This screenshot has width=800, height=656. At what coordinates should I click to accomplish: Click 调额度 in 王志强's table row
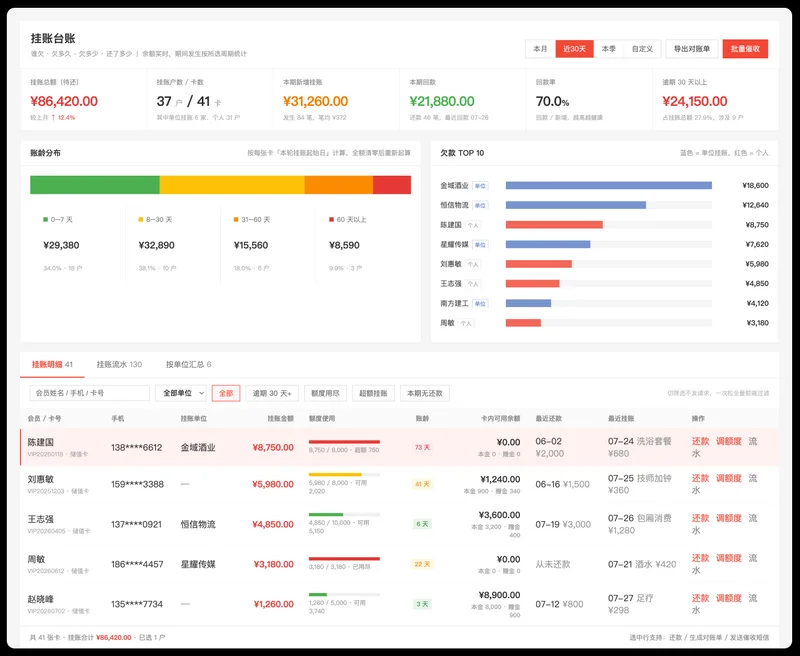[x=729, y=518]
